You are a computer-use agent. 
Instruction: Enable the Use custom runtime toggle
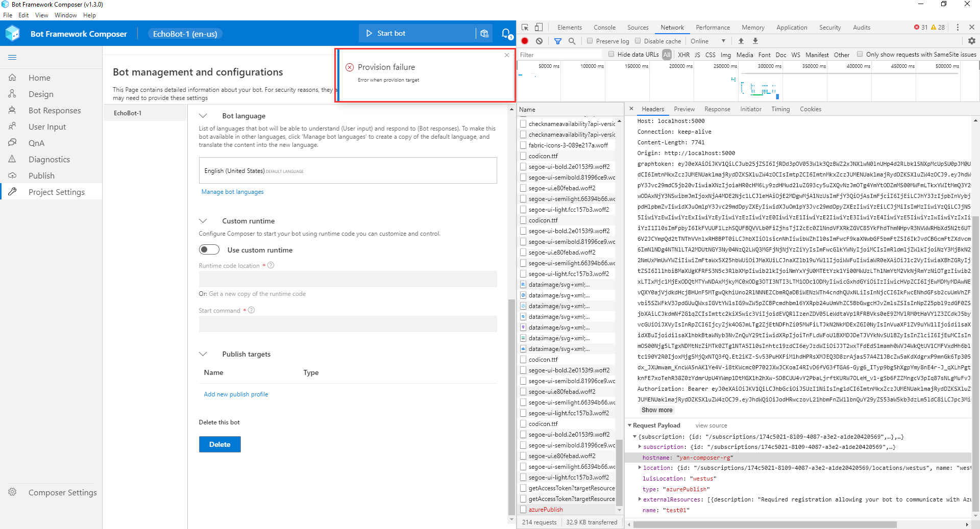pyautogui.click(x=209, y=249)
